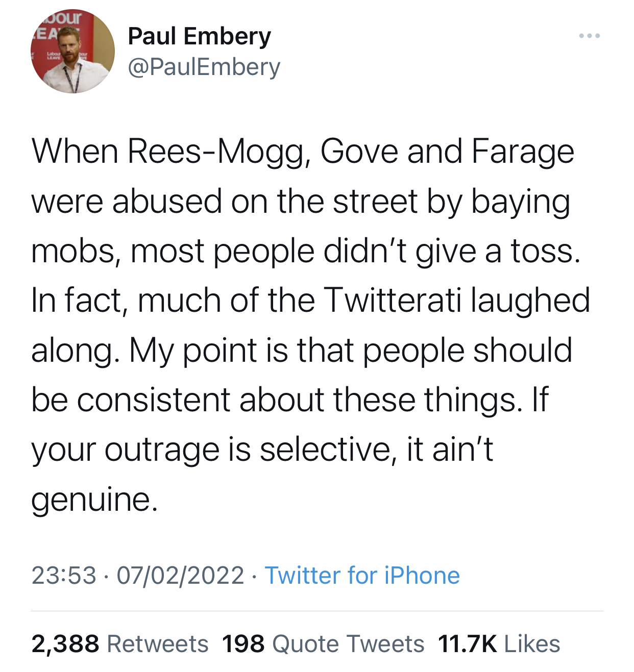
Task: Click the 2,388 retweet count number
Action: click(65, 644)
